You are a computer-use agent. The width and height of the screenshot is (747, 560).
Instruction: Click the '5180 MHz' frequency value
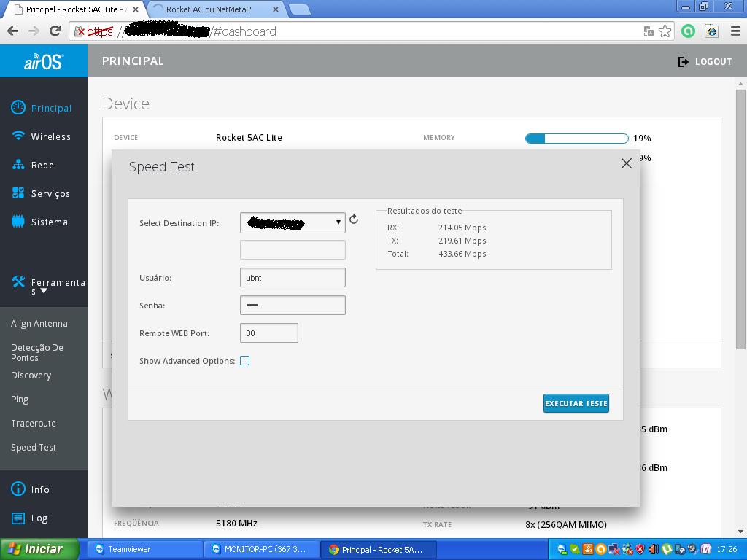pyautogui.click(x=236, y=524)
